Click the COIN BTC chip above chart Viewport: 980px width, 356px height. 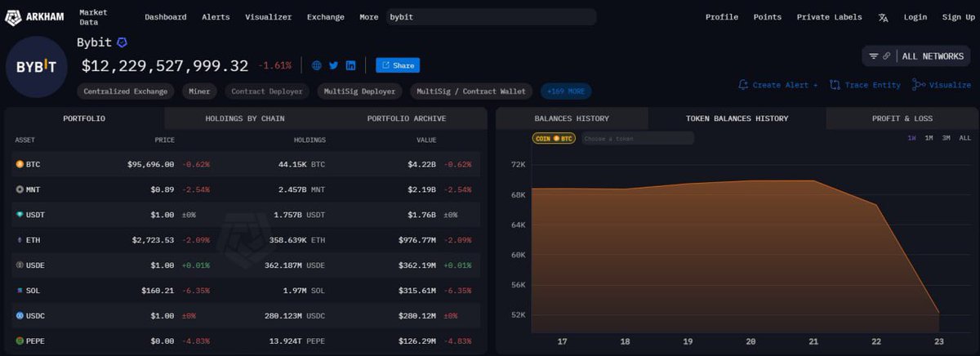tap(555, 139)
